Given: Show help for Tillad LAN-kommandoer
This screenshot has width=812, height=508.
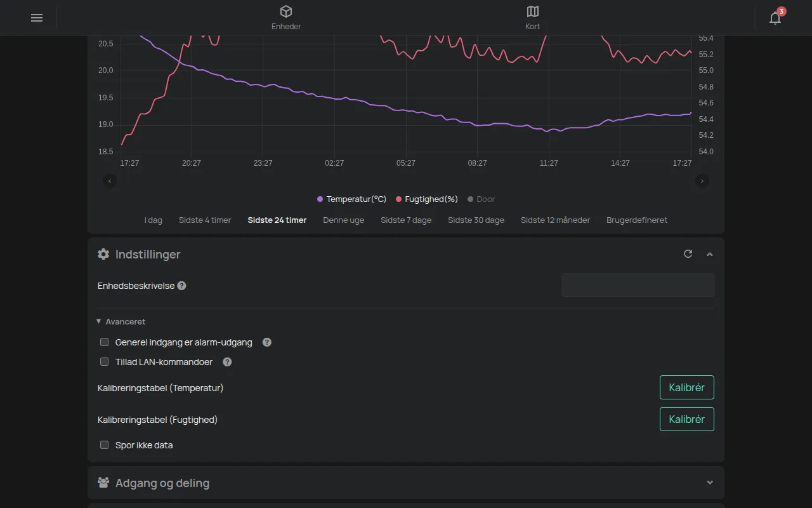Looking at the screenshot, I should pyautogui.click(x=227, y=362).
